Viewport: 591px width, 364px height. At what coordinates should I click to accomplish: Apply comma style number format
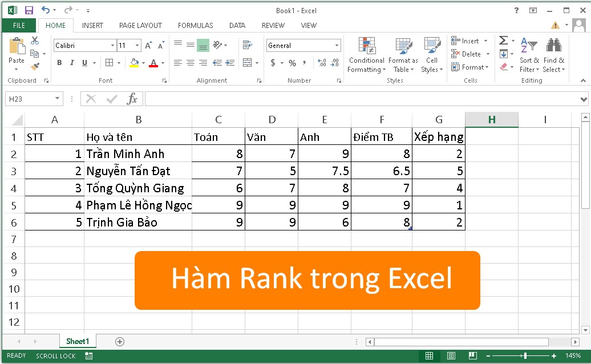click(x=304, y=63)
